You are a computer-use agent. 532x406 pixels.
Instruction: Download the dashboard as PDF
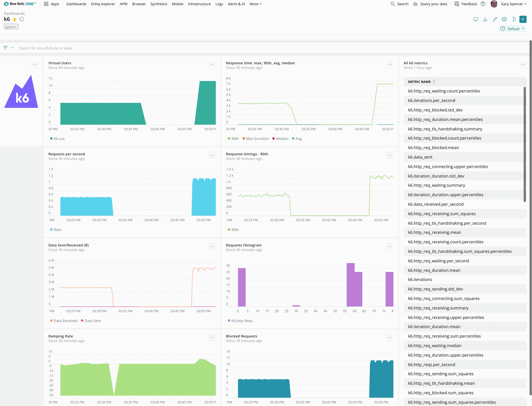485,19
